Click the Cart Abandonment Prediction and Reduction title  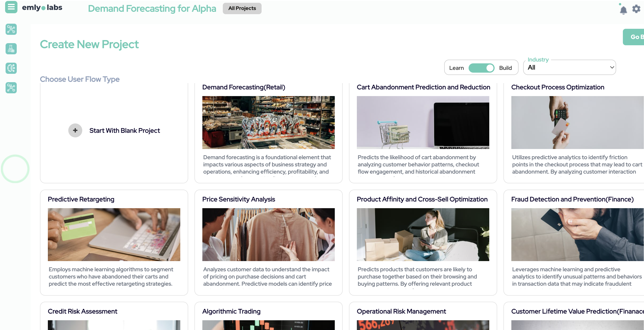coord(423,87)
